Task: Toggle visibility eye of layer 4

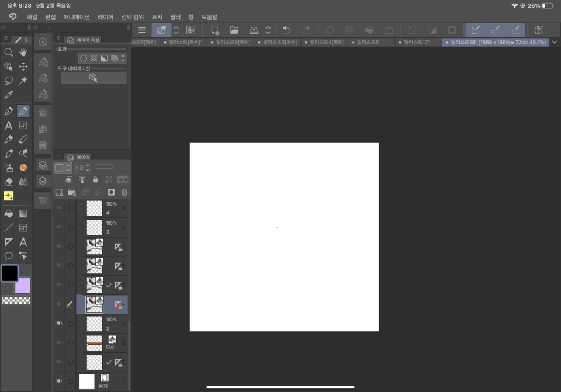Action: click(58, 208)
